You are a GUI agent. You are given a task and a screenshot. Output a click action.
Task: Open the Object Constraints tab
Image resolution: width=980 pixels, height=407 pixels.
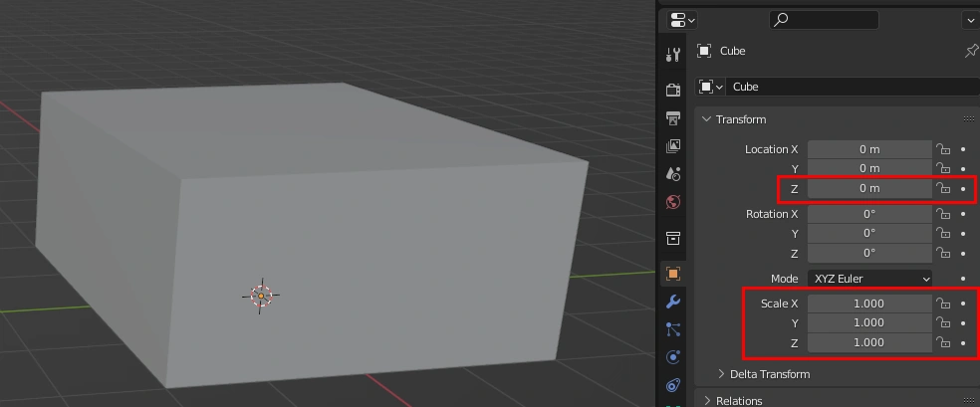click(x=673, y=385)
